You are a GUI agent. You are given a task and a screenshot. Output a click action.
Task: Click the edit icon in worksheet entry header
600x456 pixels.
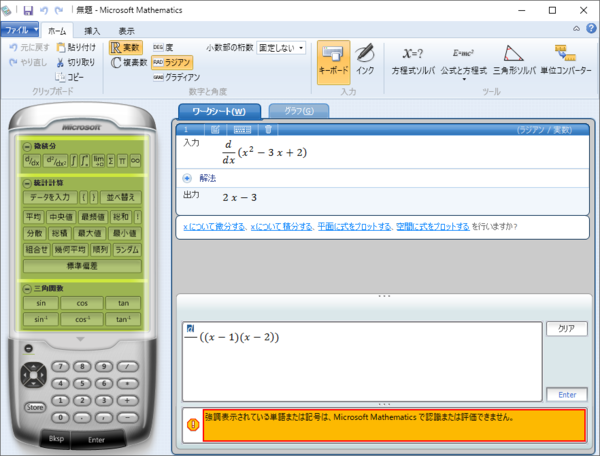point(215,130)
